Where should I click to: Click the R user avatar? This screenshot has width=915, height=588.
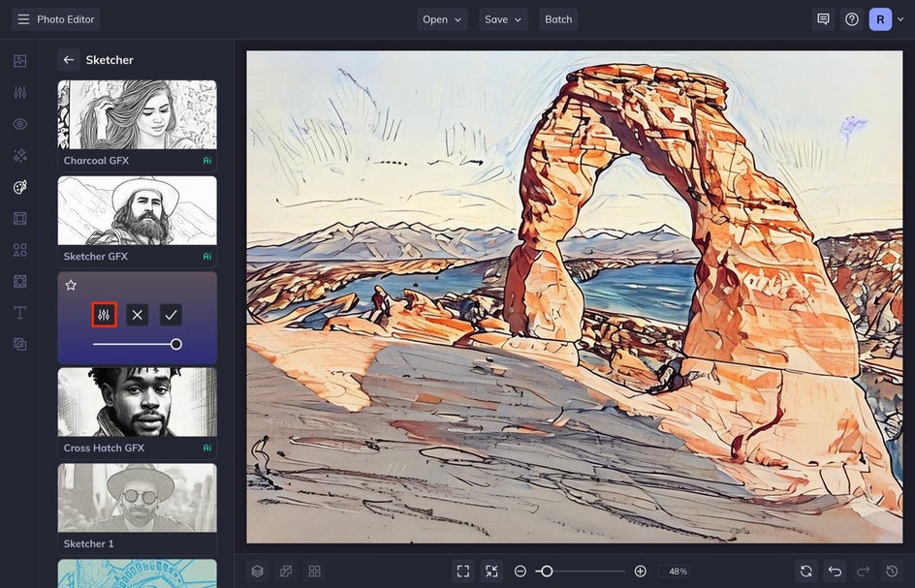pos(880,19)
